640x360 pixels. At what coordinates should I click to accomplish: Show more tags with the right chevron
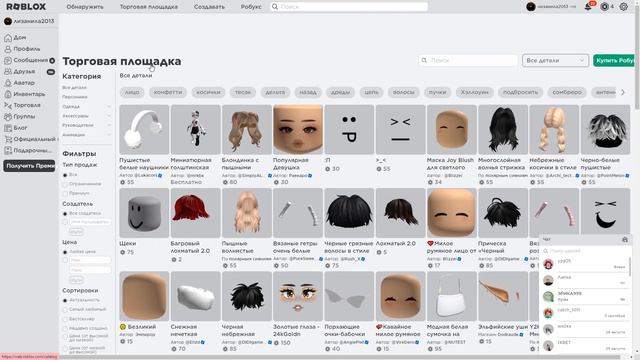click(623, 92)
